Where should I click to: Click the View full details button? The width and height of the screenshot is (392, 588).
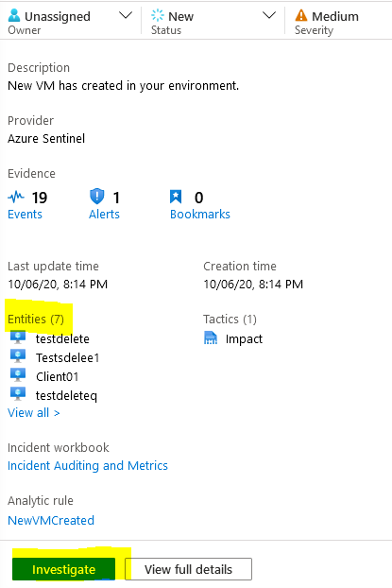(x=189, y=569)
